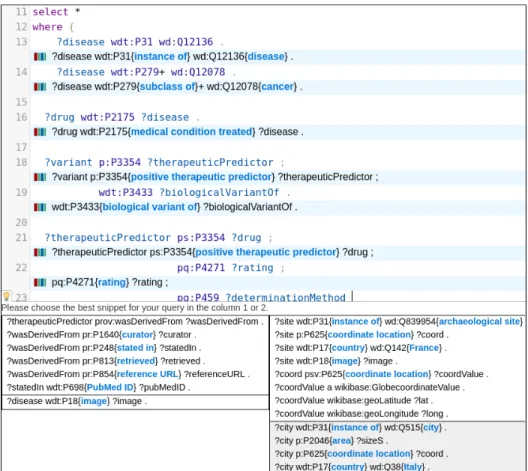This screenshot has height=471, width=528.
Task: Open the 'subclass of' property link
Action: pyautogui.click(x=167, y=87)
